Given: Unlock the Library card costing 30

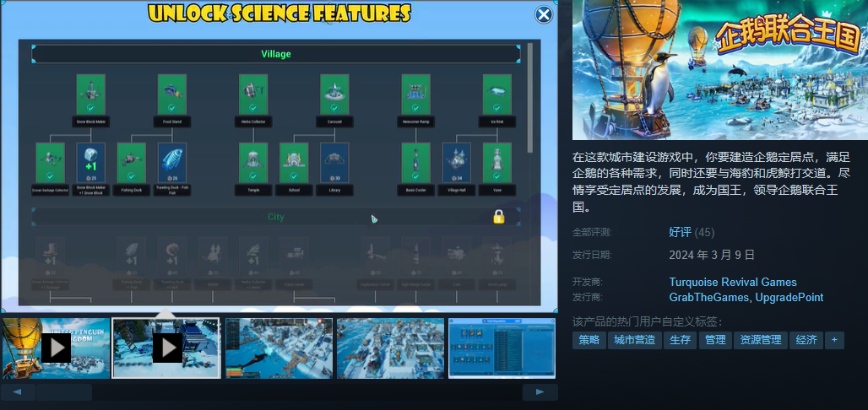Looking at the screenshot, I should 334,163.
